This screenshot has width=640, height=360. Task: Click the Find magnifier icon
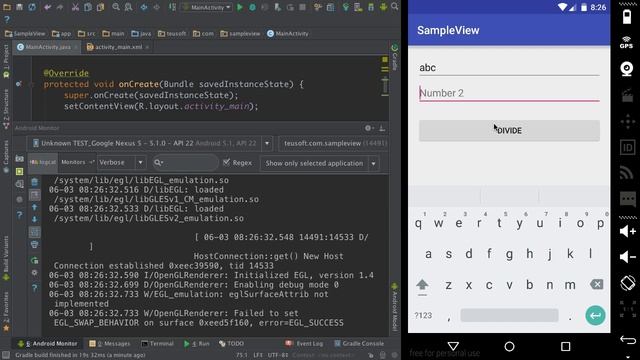(116, 7)
